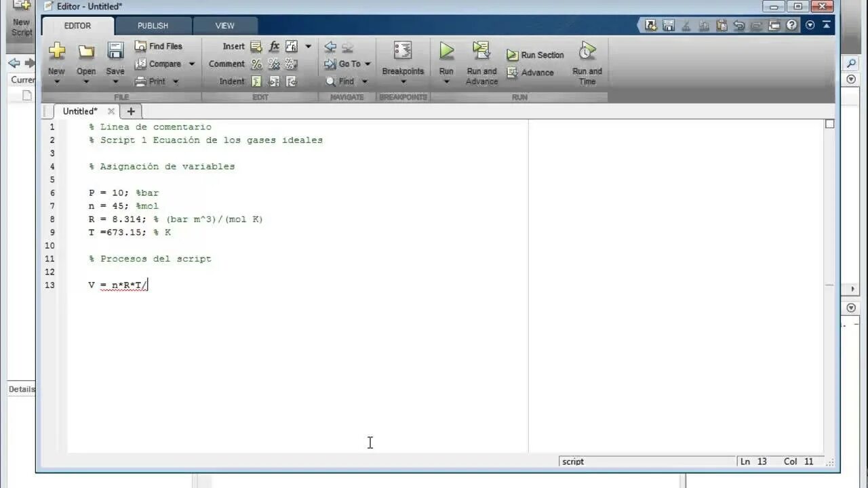
Task: Open the Find dropdown arrow
Action: (x=364, y=81)
